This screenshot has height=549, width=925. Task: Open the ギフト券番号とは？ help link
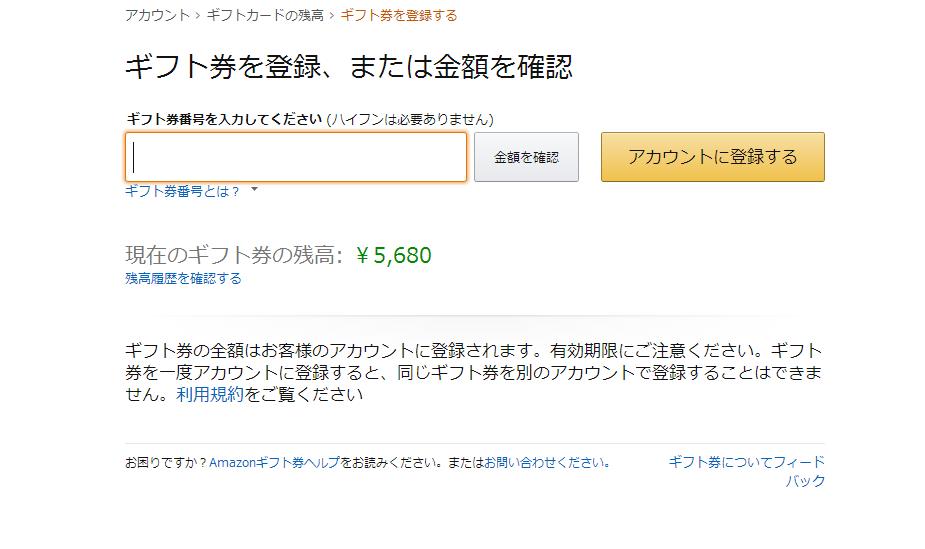182,191
